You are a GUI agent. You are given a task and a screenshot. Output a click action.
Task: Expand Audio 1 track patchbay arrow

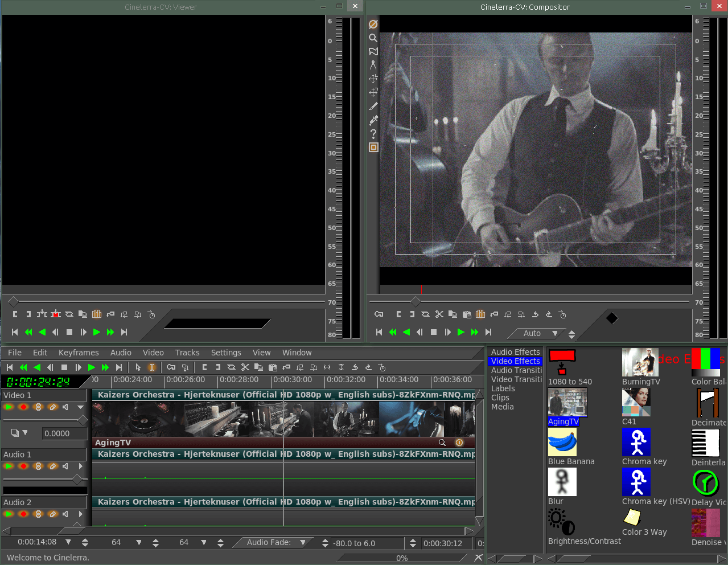click(x=80, y=466)
